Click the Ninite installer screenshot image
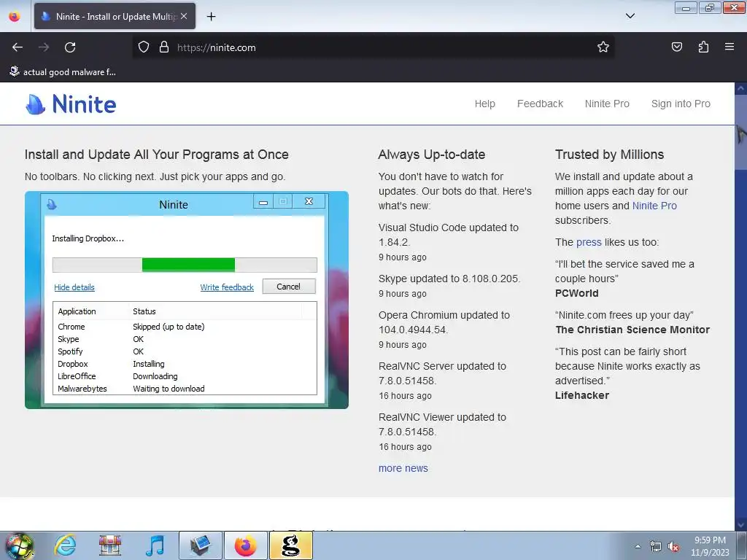The image size is (747, 560). tap(187, 300)
